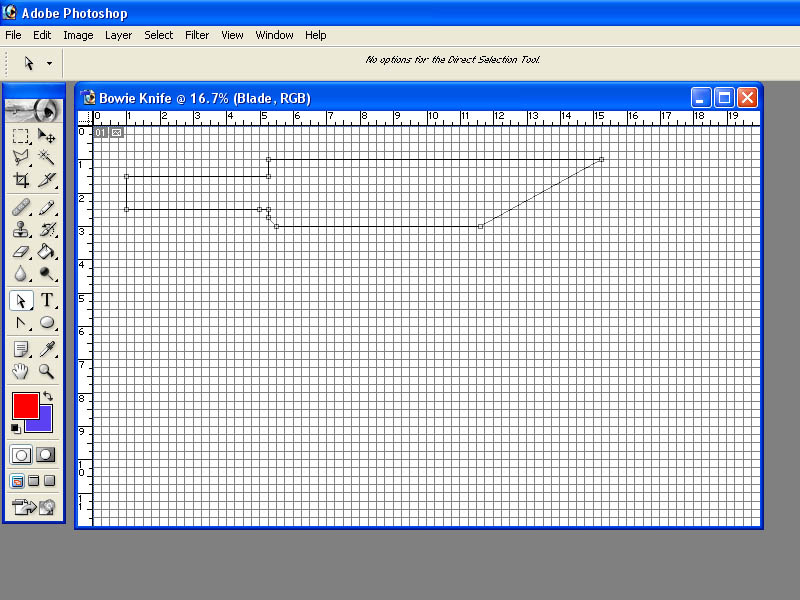Pick the Clone Stamp tool
Screen dimensions: 800x600
pyautogui.click(x=20, y=230)
